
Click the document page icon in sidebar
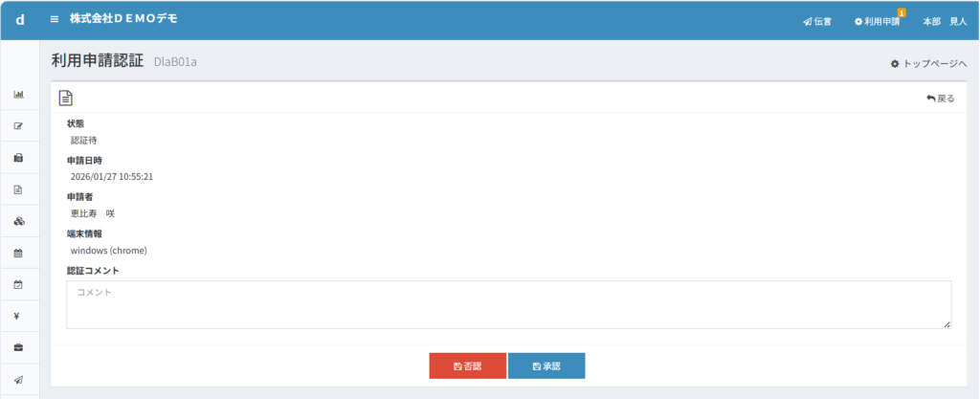pos(18,189)
